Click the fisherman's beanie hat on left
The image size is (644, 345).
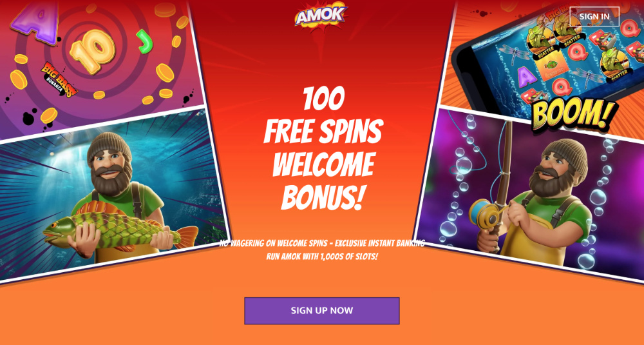pos(109,147)
